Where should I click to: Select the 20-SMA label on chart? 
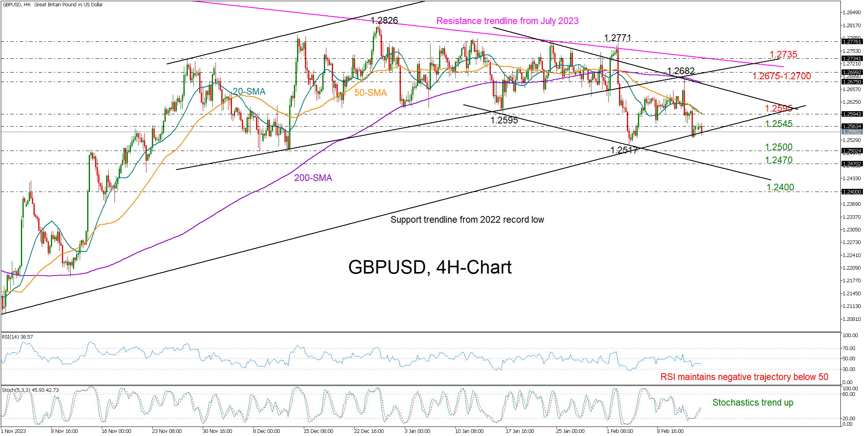(249, 91)
